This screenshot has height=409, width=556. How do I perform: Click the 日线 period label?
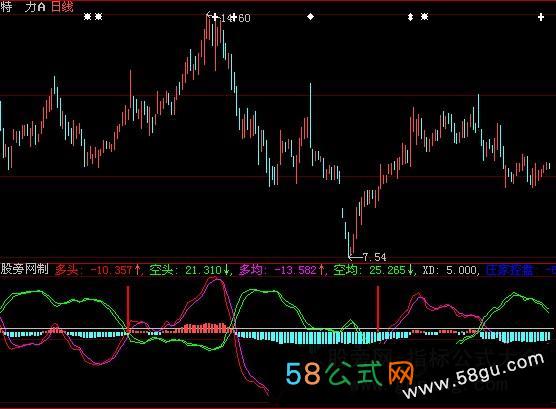62,6
